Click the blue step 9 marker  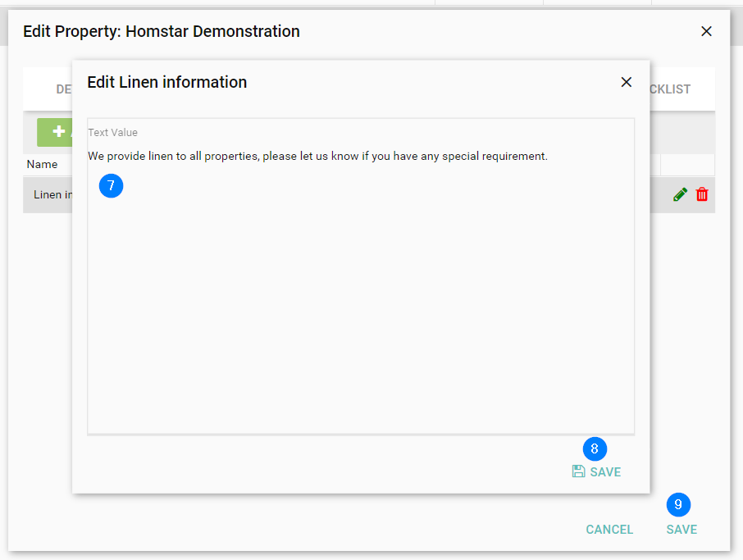coord(678,504)
